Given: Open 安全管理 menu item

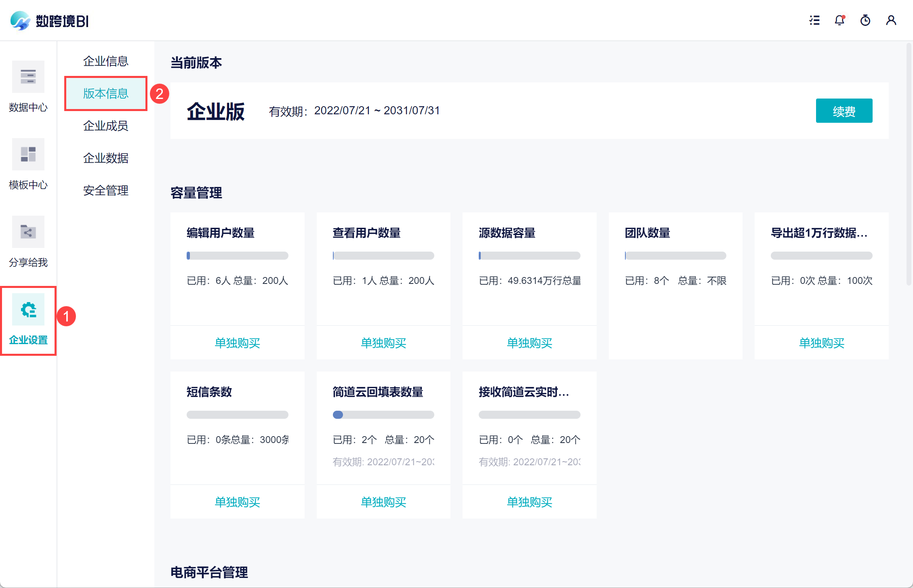Looking at the screenshot, I should click(x=105, y=190).
